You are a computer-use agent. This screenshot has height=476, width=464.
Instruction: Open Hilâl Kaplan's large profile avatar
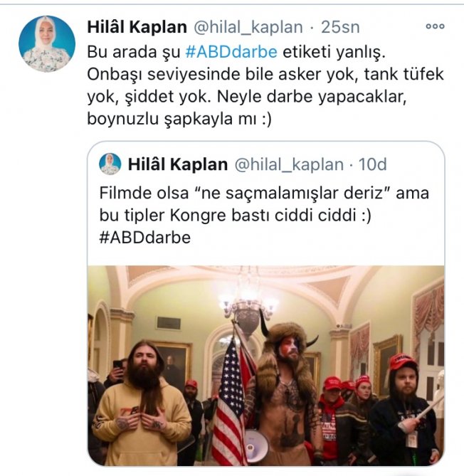pos(47,43)
